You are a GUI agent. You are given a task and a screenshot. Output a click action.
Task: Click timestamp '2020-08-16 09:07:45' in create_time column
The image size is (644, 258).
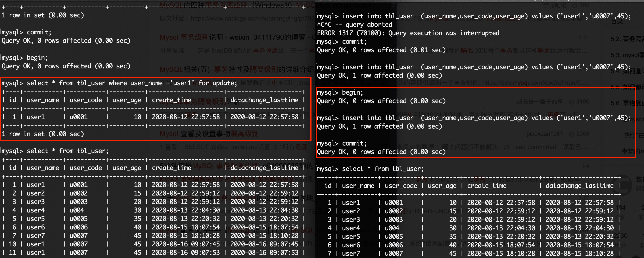(186, 244)
